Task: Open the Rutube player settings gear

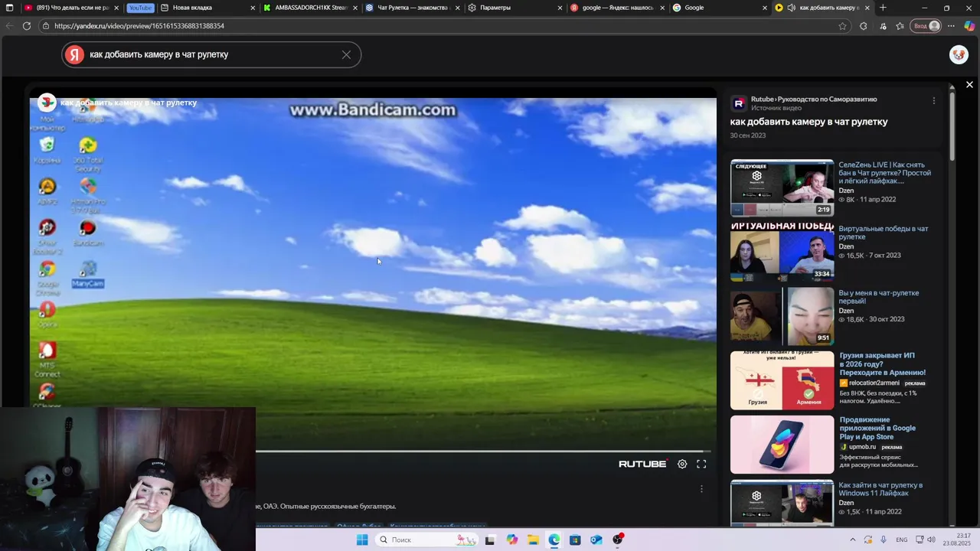Action: 682,464
